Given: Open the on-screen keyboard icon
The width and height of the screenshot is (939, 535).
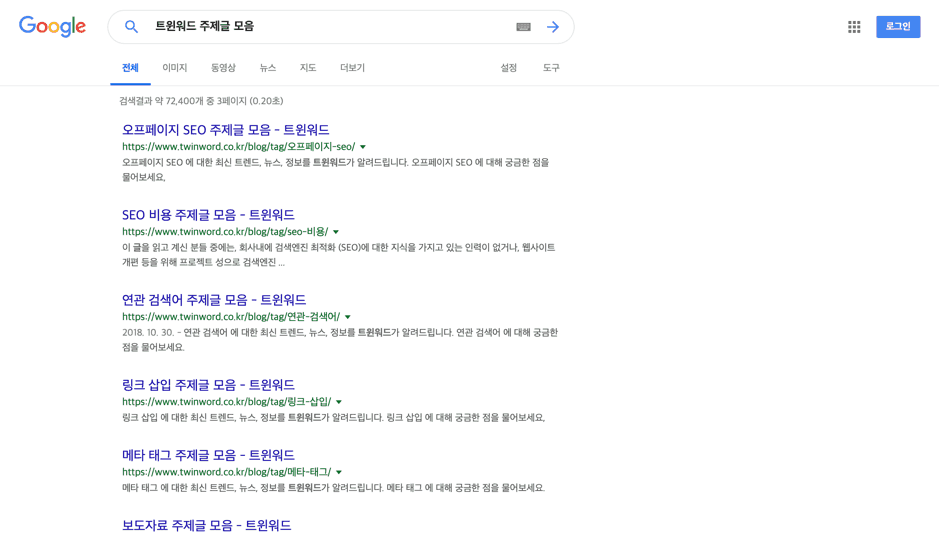Looking at the screenshot, I should click(523, 26).
